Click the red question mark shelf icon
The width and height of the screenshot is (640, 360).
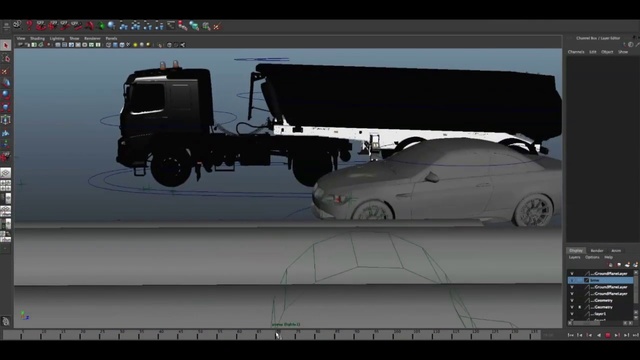click(29, 26)
